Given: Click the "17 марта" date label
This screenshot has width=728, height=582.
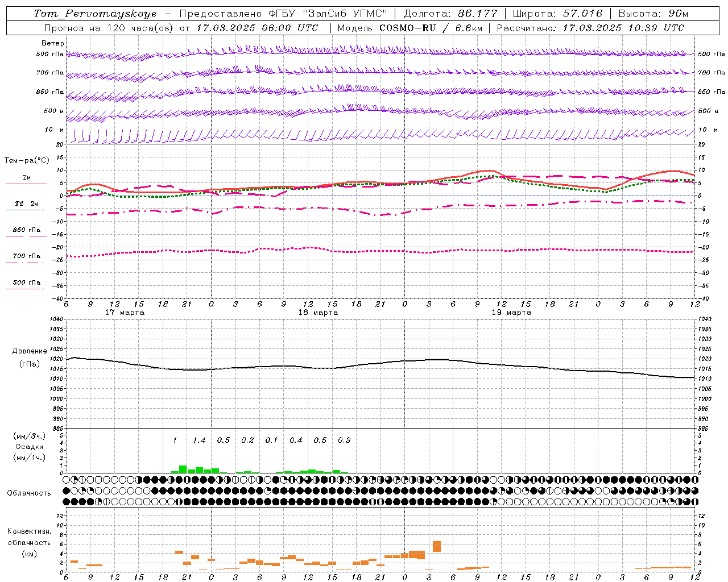Looking at the screenshot, I should (x=125, y=313).
